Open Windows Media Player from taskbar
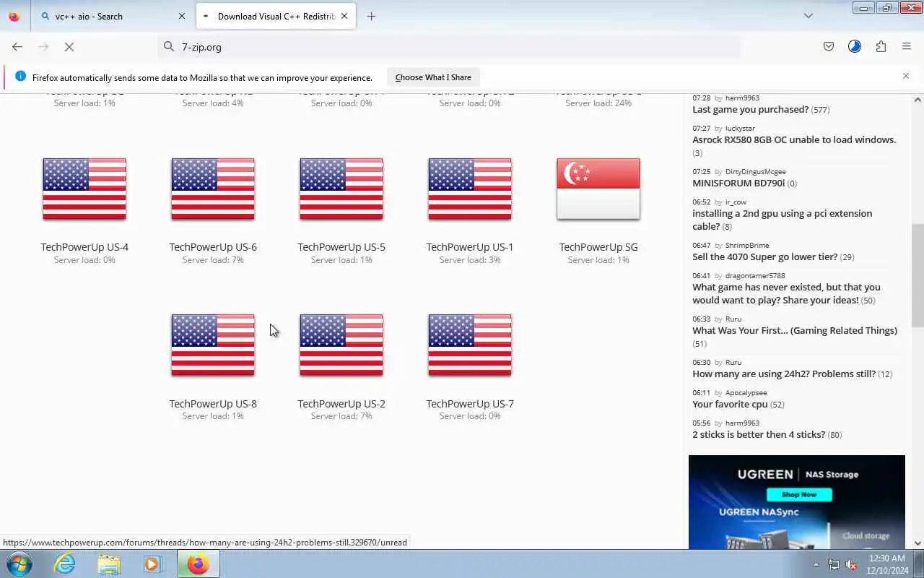Viewport: 924px width, 578px height. tap(152, 564)
